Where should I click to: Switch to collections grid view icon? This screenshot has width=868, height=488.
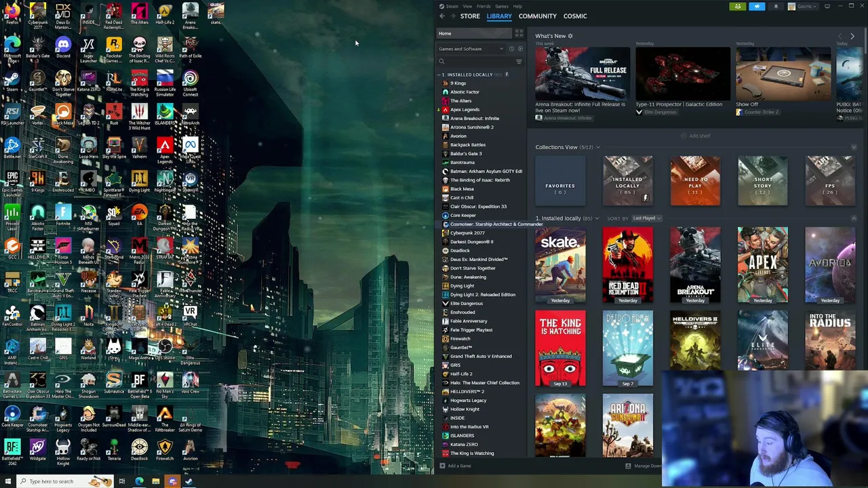coord(519,33)
